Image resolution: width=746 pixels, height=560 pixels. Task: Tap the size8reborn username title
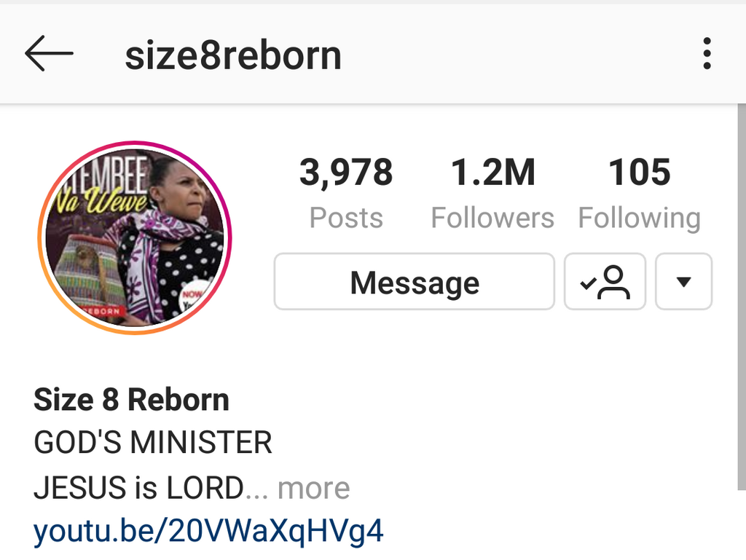[233, 55]
